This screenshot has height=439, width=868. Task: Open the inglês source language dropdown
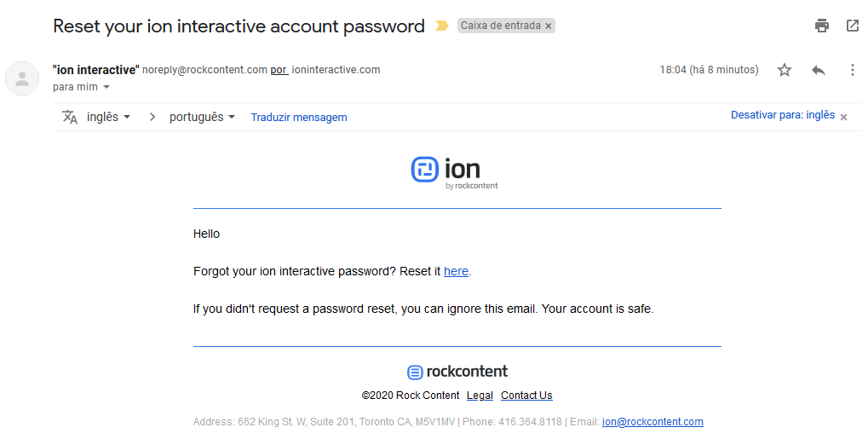pos(108,117)
